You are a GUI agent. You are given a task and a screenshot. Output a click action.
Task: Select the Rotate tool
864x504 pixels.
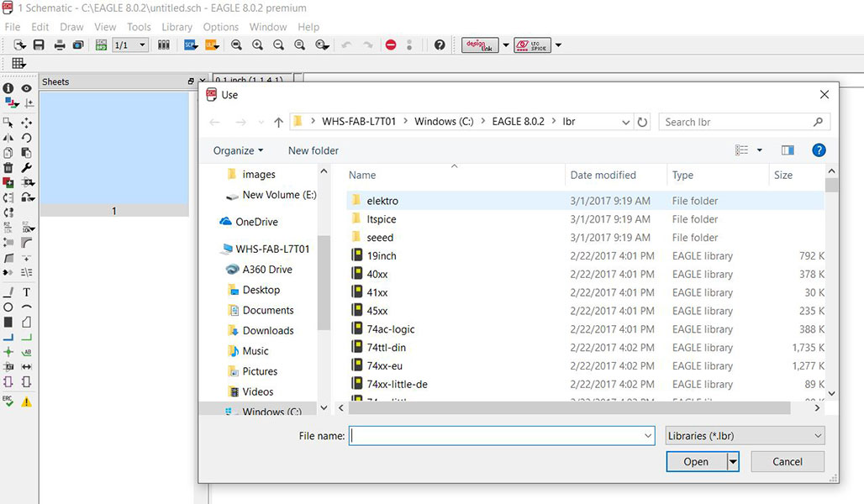click(26, 138)
